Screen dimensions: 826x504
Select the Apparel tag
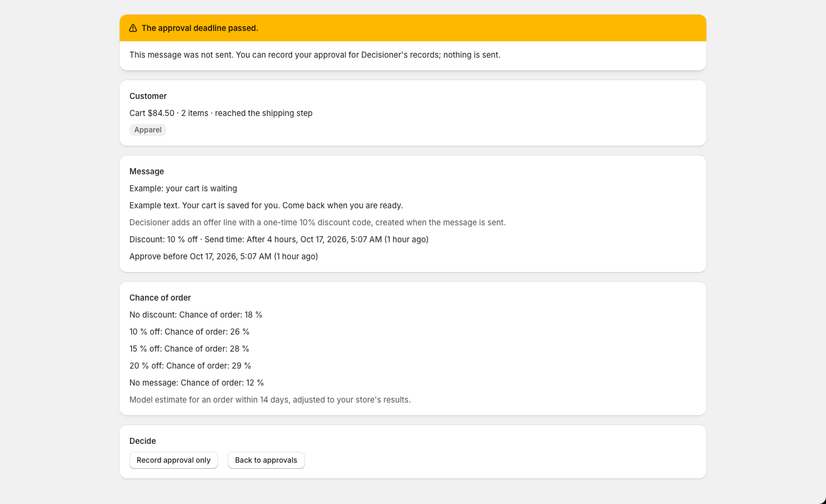[148, 130]
